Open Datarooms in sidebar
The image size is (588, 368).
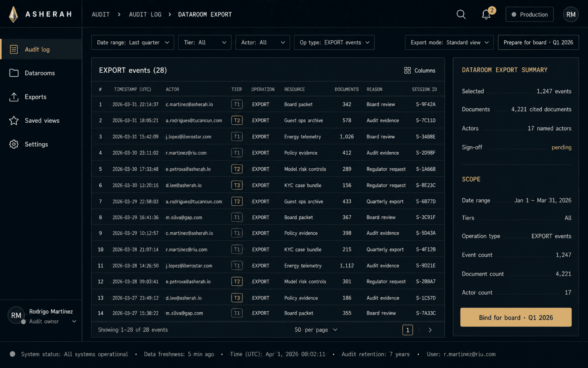pyautogui.click(x=41, y=73)
